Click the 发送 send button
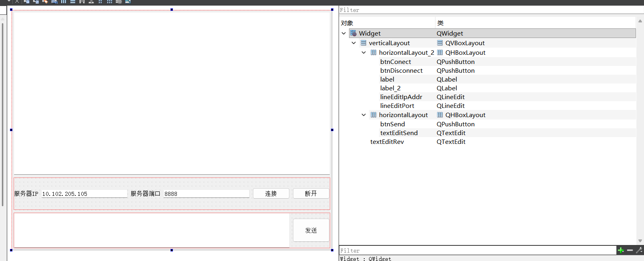The image size is (644, 261). pos(311,230)
